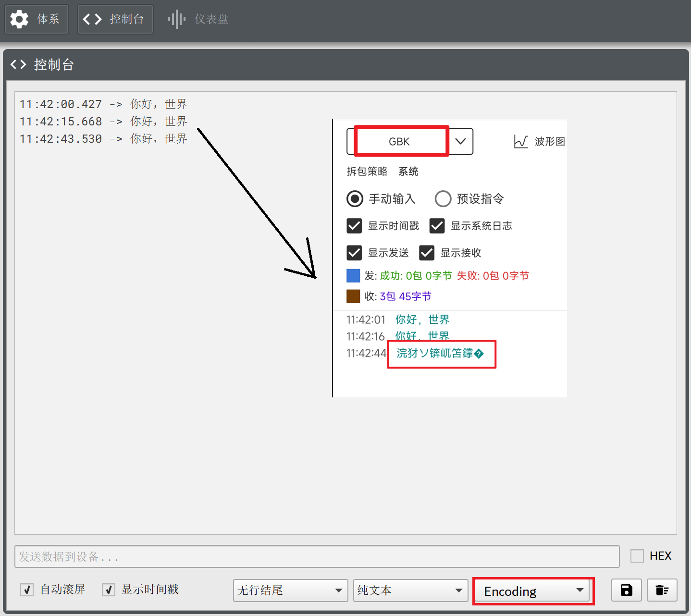
Task: Click the 系统 unpacking strategy label
Action: pyautogui.click(x=408, y=171)
